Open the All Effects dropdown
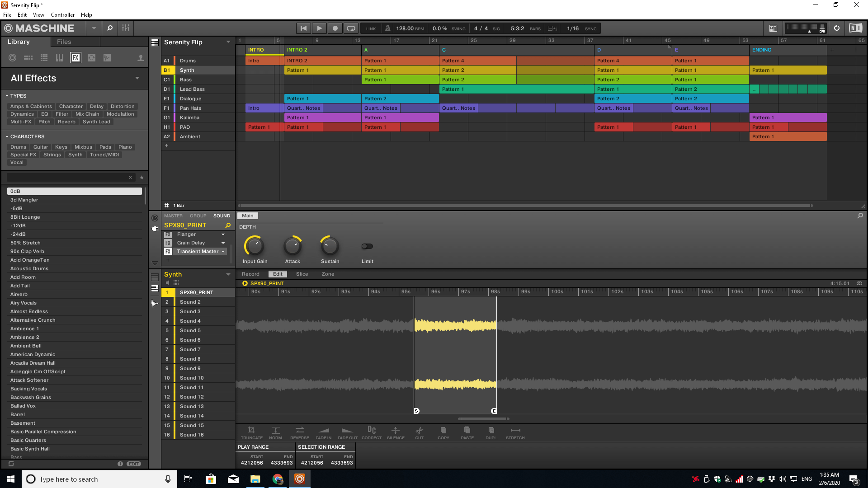 [x=137, y=78]
